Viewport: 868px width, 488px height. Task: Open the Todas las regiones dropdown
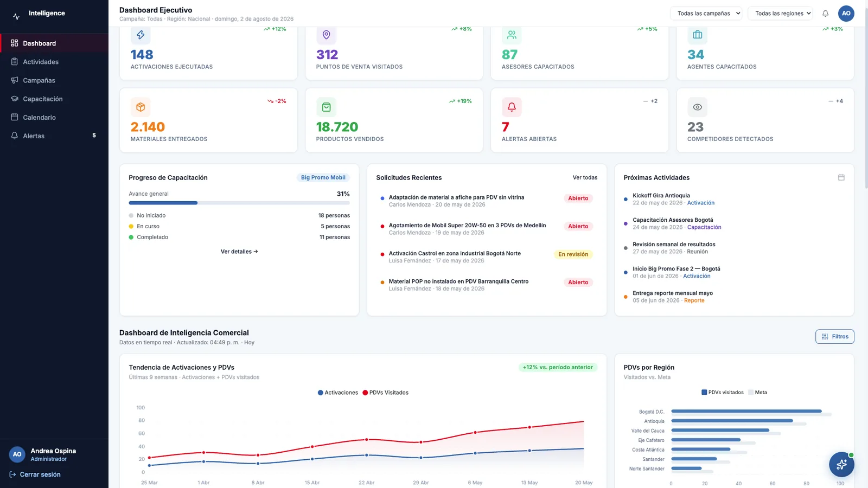click(780, 14)
